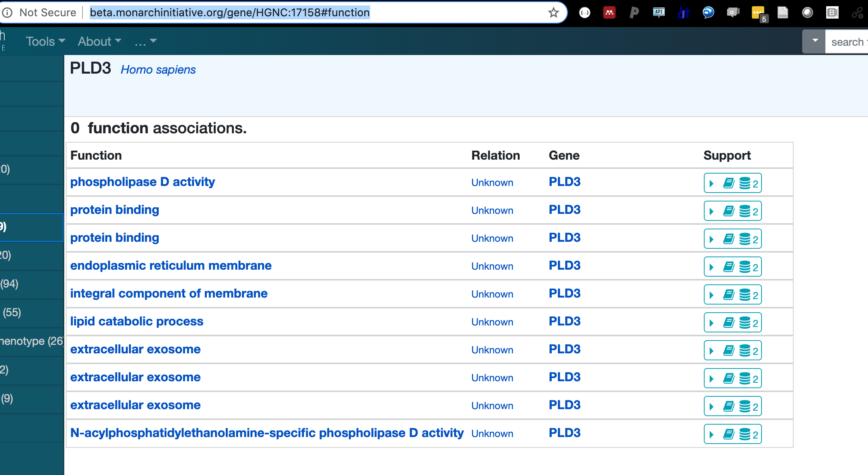Image resolution: width=868 pixels, height=475 pixels.
Task: Click publications book icon for phospholipase D activity
Action: pyautogui.click(x=729, y=183)
